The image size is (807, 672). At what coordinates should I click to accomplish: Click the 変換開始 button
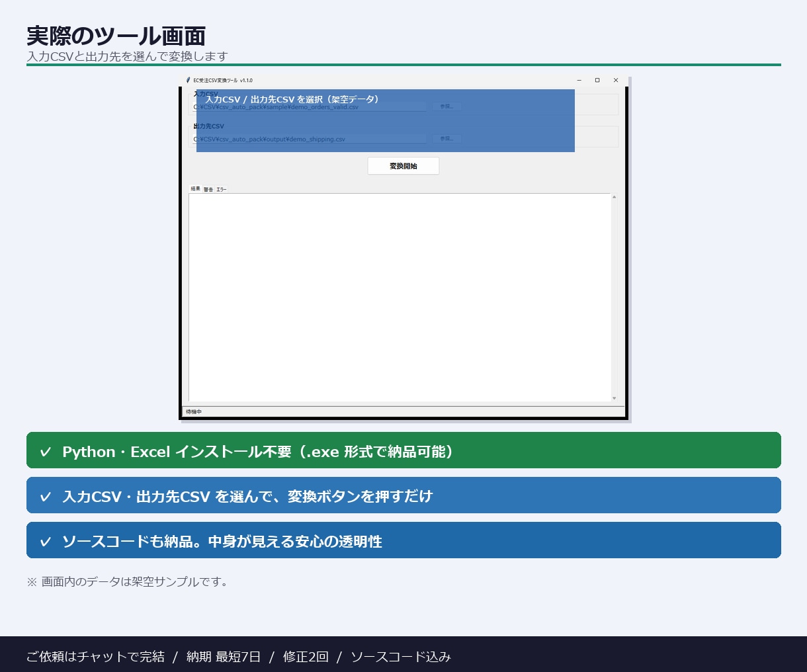(403, 166)
